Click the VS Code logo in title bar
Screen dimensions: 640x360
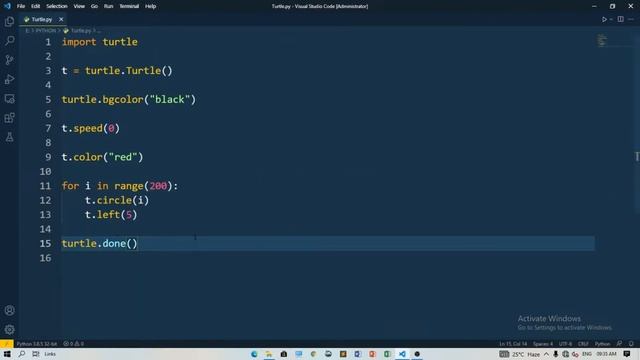click(x=7, y=6)
